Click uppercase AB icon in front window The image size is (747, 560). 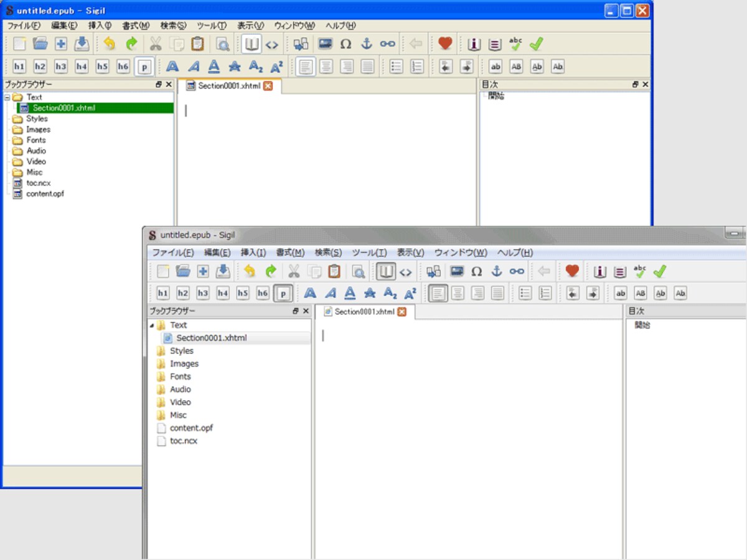[641, 293]
